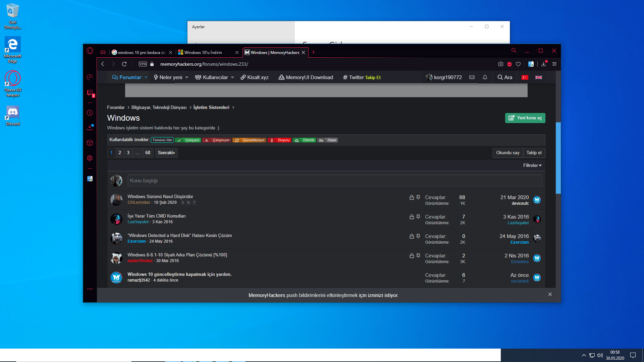644x362 pixels.
Task: Click the translate extension icon in the sidebar
Action: pyautogui.click(x=90, y=179)
